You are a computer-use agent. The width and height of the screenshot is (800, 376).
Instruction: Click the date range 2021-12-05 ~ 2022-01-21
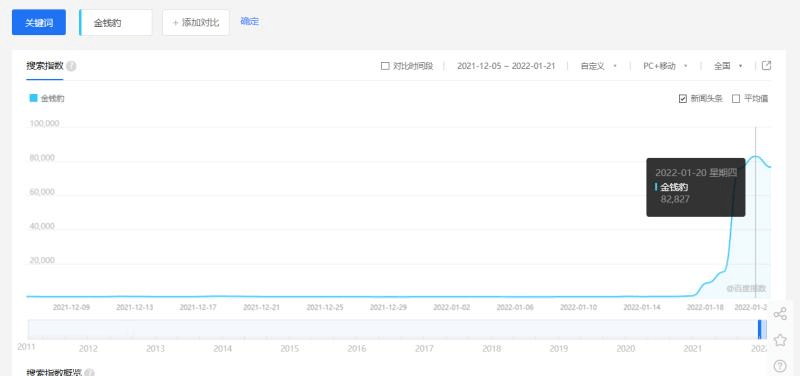[506, 66]
